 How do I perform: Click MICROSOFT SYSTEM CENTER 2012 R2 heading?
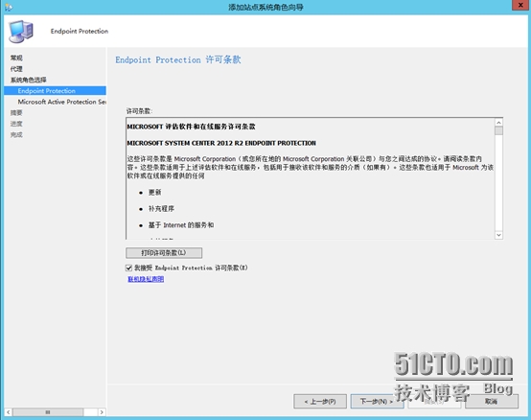tap(221, 143)
